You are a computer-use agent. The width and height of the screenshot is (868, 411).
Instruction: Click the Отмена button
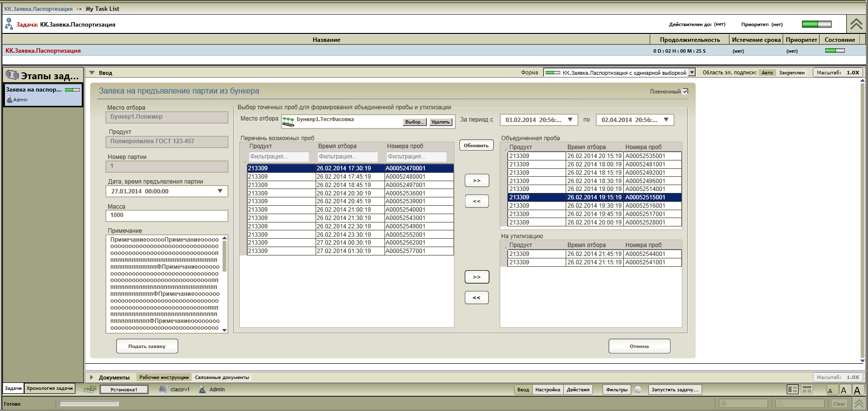point(640,346)
